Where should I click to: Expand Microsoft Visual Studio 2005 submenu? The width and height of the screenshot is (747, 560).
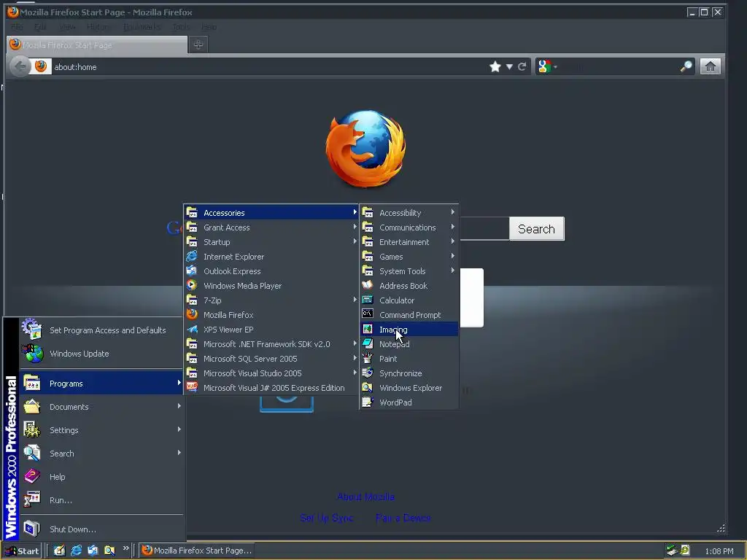pos(271,373)
